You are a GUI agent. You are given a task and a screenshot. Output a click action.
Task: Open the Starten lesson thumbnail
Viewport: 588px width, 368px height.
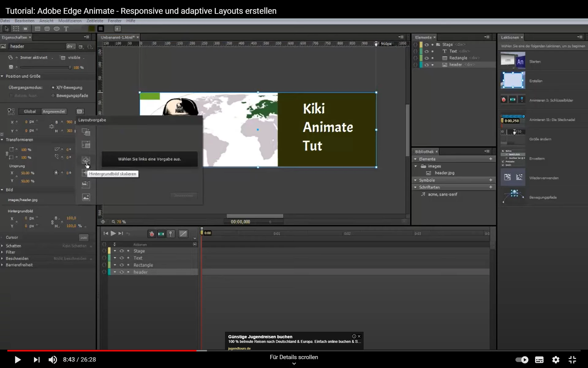point(513,61)
